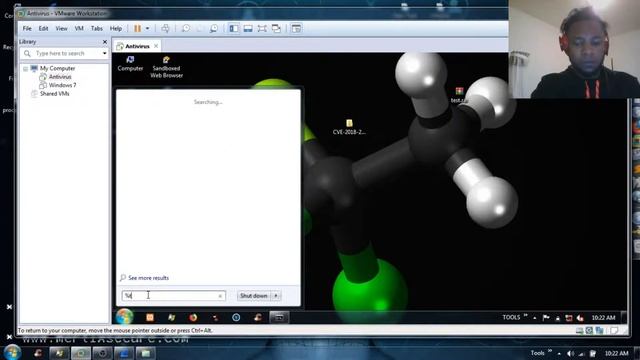Image resolution: width=640 pixels, height=360 pixels.
Task: Open the blue circular guest taskbar icon
Action: pyautogui.click(x=236, y=317)
